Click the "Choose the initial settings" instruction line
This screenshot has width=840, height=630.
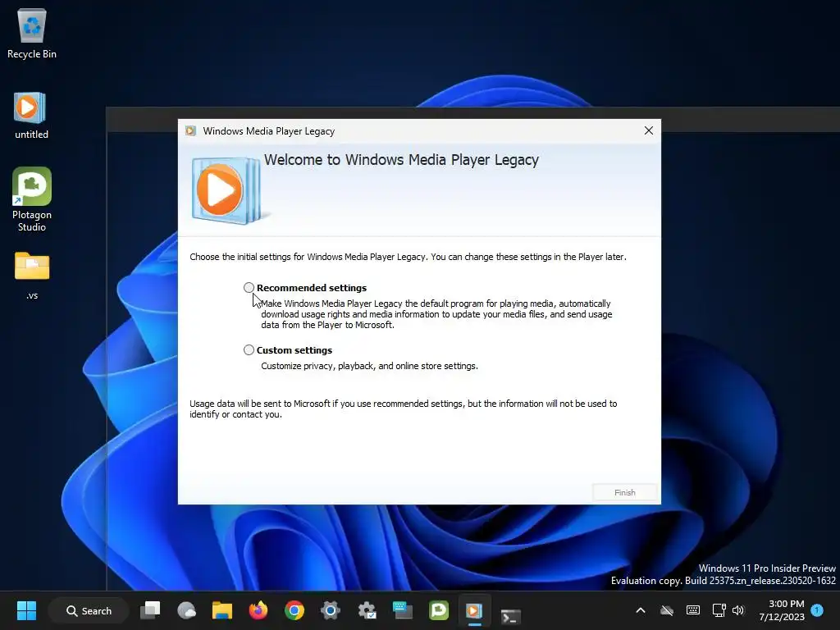point(408,257)
